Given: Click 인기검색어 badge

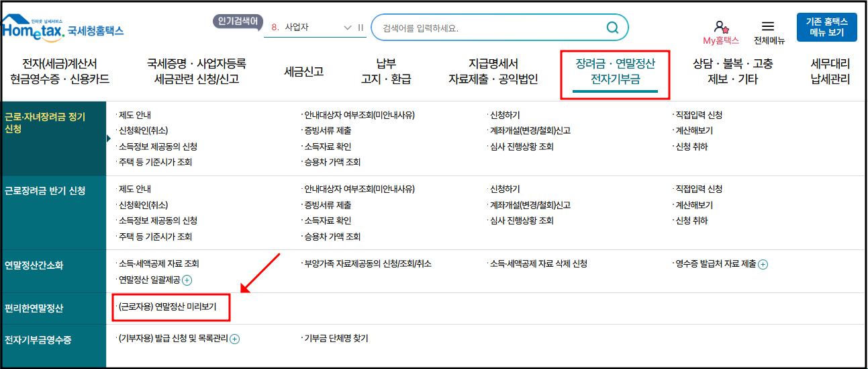Looking at the screenshot, I should [238, 21].
